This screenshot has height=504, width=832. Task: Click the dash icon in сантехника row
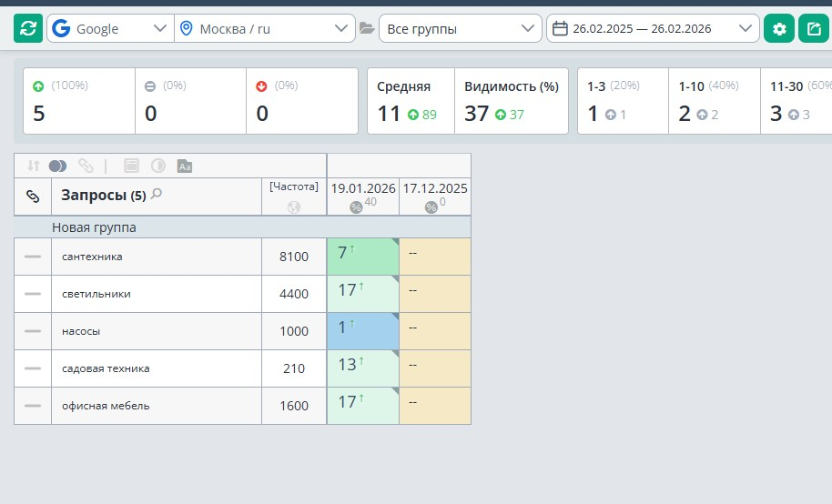(33, 257)
